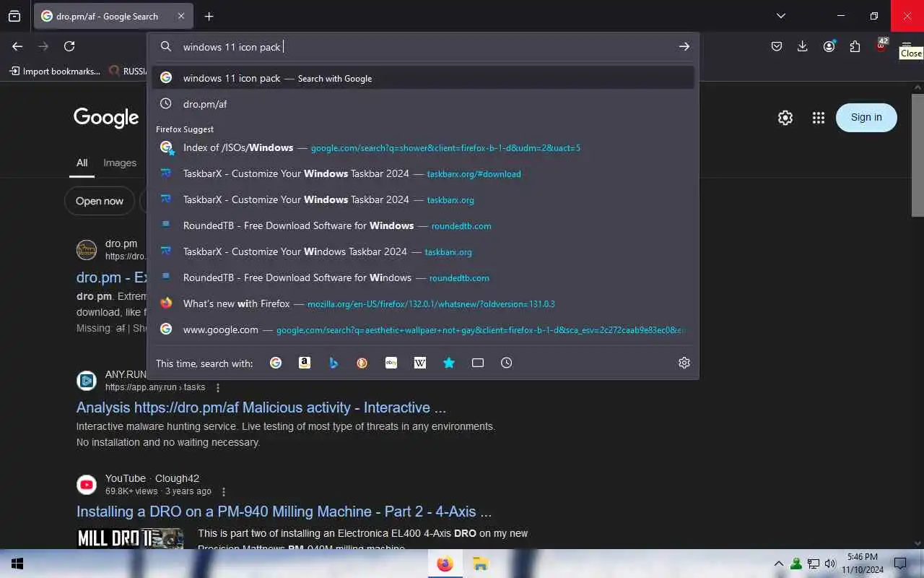This screenshot has width=924, height=578.
Task: Open more options for ANY.RUN result
Action: [x=219, y=388]
